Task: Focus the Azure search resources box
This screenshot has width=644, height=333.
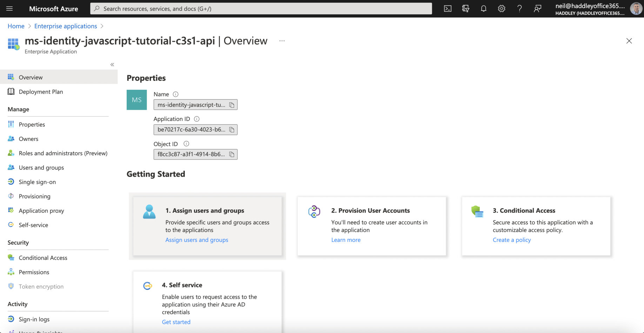Action: [261, 9]
